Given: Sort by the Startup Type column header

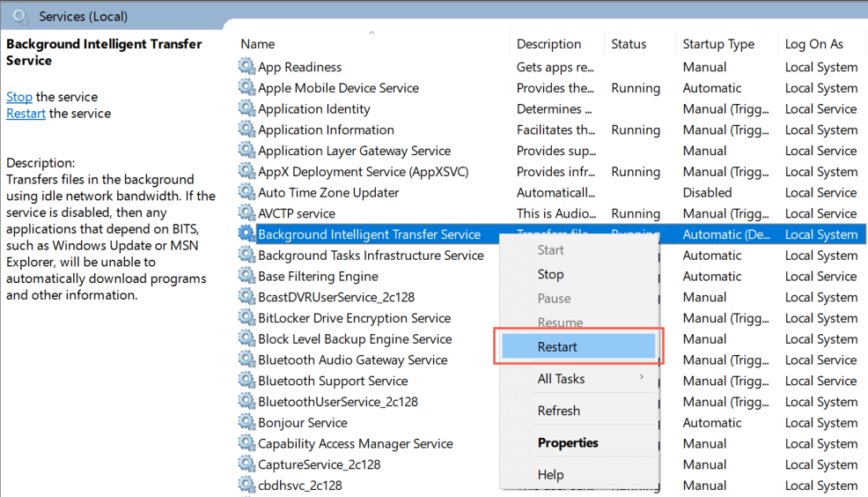Looking at the screenshot, I should [718, 44].
